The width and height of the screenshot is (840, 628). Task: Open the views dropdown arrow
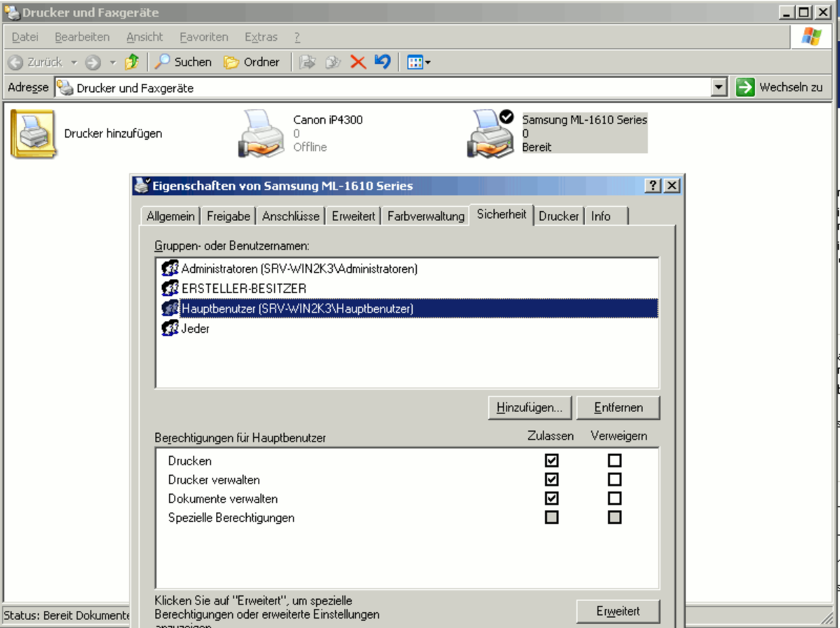pyautogui.click(x=428, y=62)
